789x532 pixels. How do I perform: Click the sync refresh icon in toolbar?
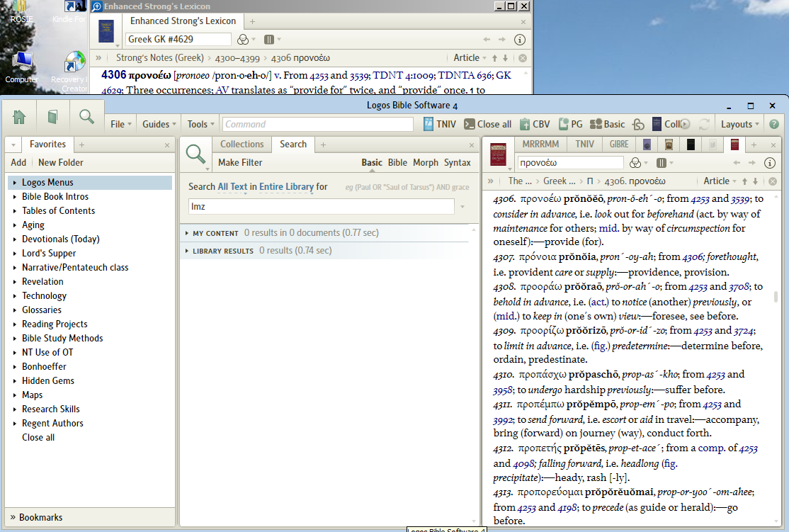coord(705,124)
